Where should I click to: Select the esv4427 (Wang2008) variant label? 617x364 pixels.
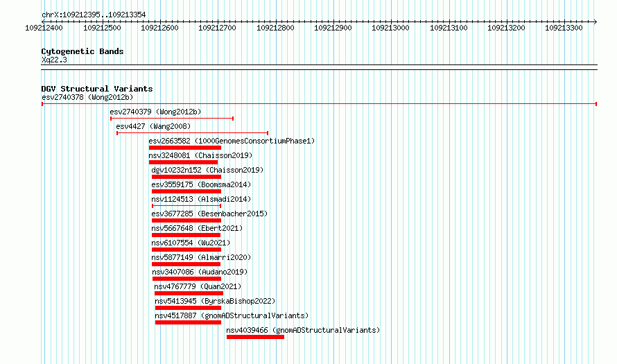153,126
